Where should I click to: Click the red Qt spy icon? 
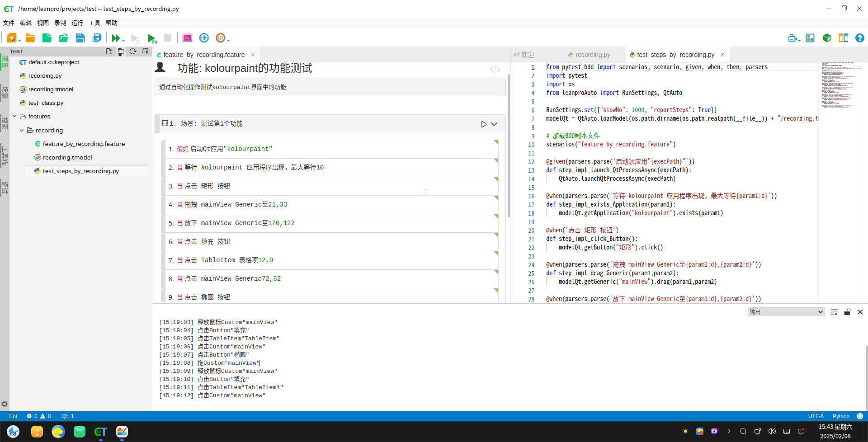(x=220, y=38)
